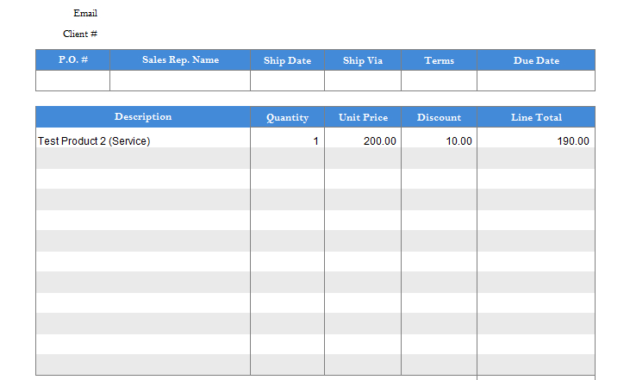Select the Description column header
Screen dimensions: 630x380
pyautogui.click(x=143, y=117)
